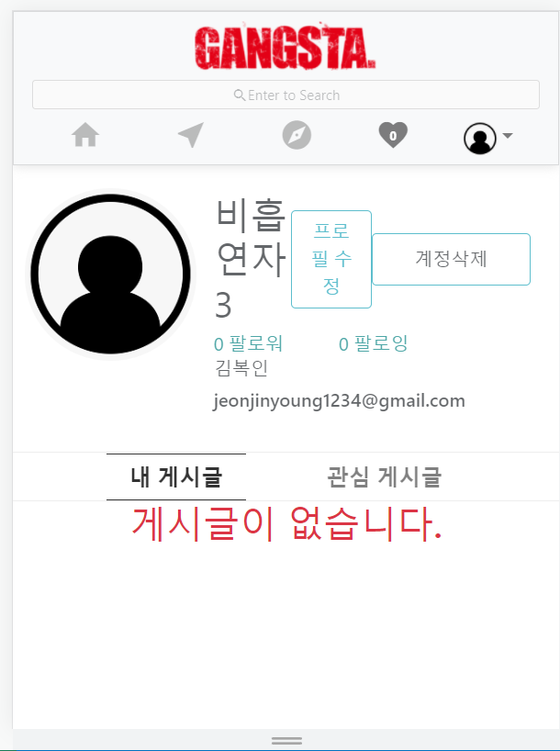Focus the Enter to Search field
Image resolution: width=560 pixels, height=751 pixels.
(x=286, y=95)
